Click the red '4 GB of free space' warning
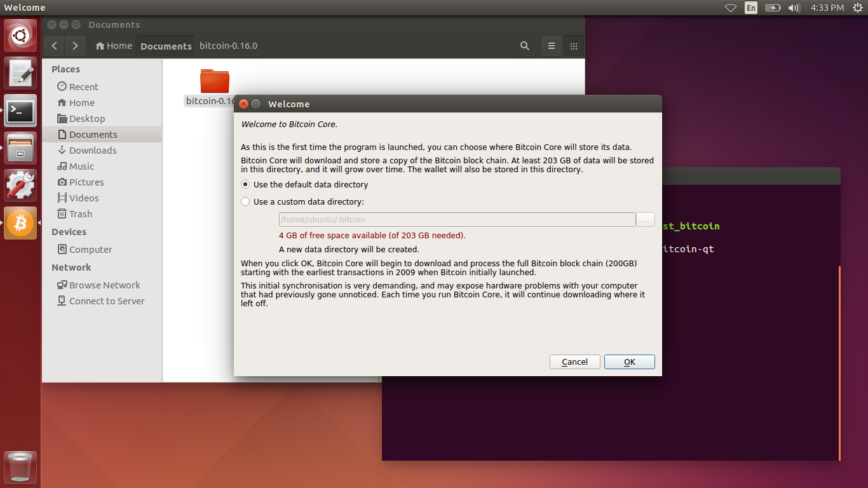This screenshot has width=868, height=488. [372, 235]
